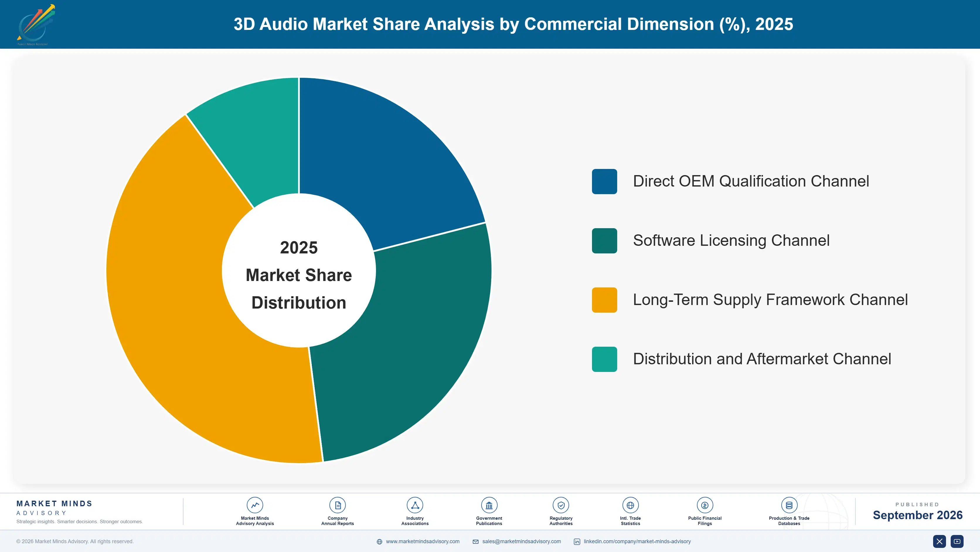Viewport: 980px width, 552px height.
Task: Click the orange Long-Term Supply Framework swatch
Action: tap(604, 300)
